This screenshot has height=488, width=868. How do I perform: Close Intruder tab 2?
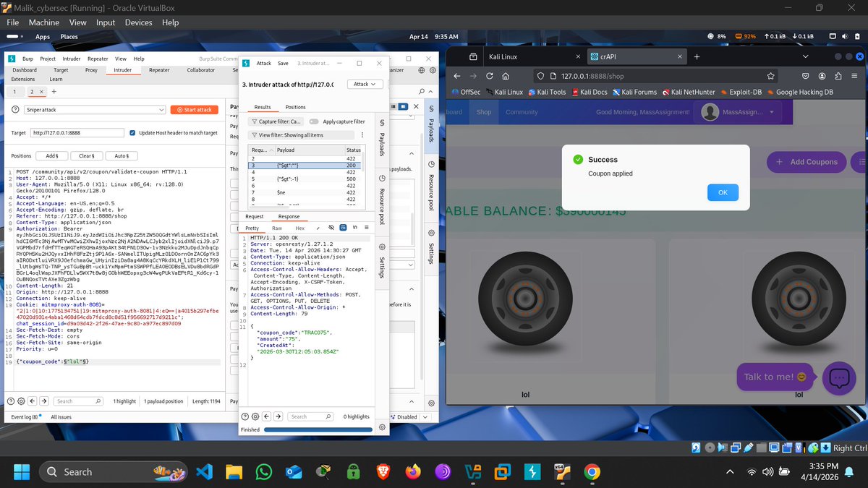[41, 92]
